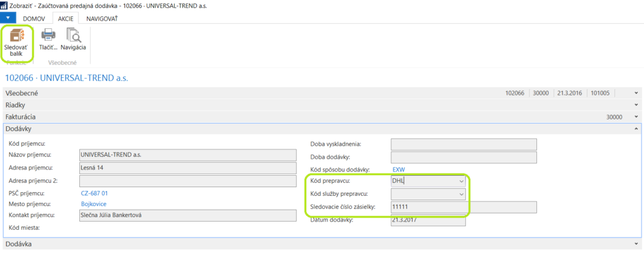The height and width of the screenshot is (253, 644).
Task: Click the Doba vyskladnenia field
Action: tap(464, 144)
